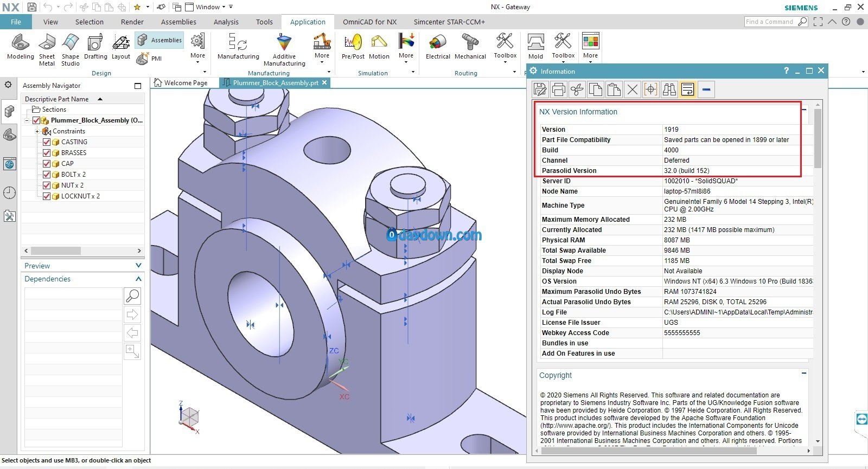
Task: Toggle full screen mode icon
Action: coord(818,22)
